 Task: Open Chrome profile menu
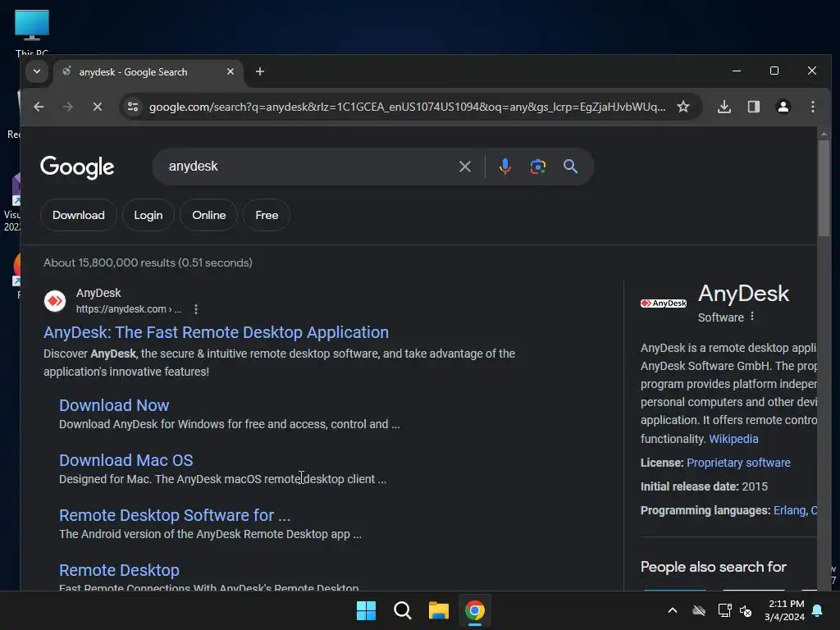pos(783,107)
